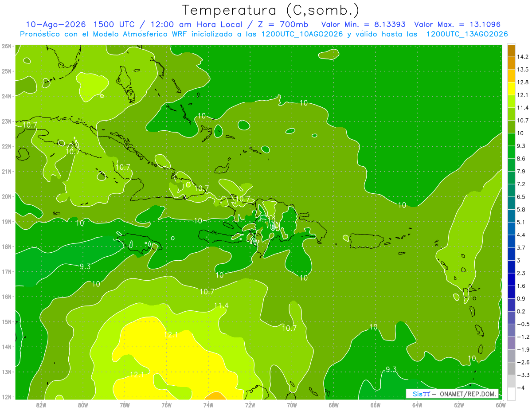Click the -0.5 colorbar tick label
The height and width of the screenshot is (411, 532).
(x=523, y=324)
